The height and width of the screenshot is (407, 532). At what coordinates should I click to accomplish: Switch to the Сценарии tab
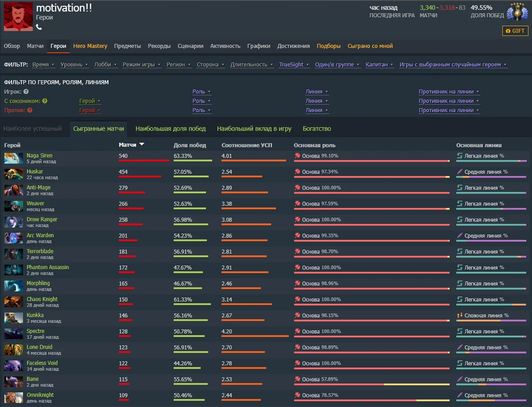[x=190, y=46]
